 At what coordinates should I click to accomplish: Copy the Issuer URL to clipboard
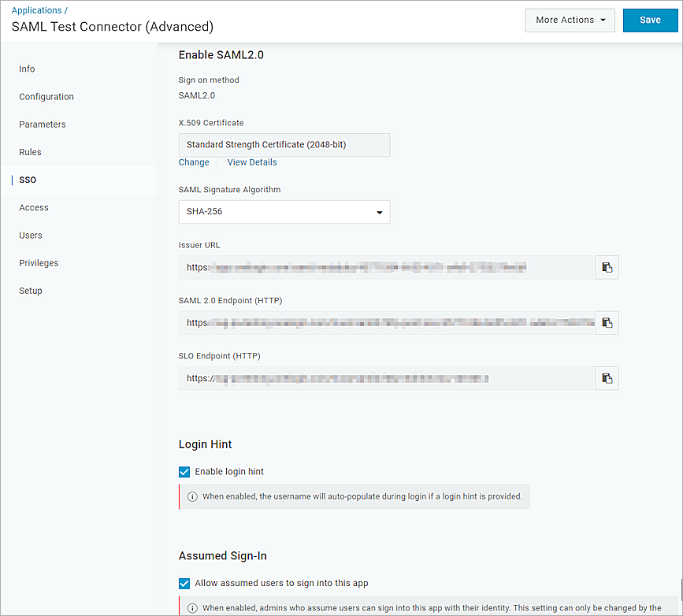607,267
